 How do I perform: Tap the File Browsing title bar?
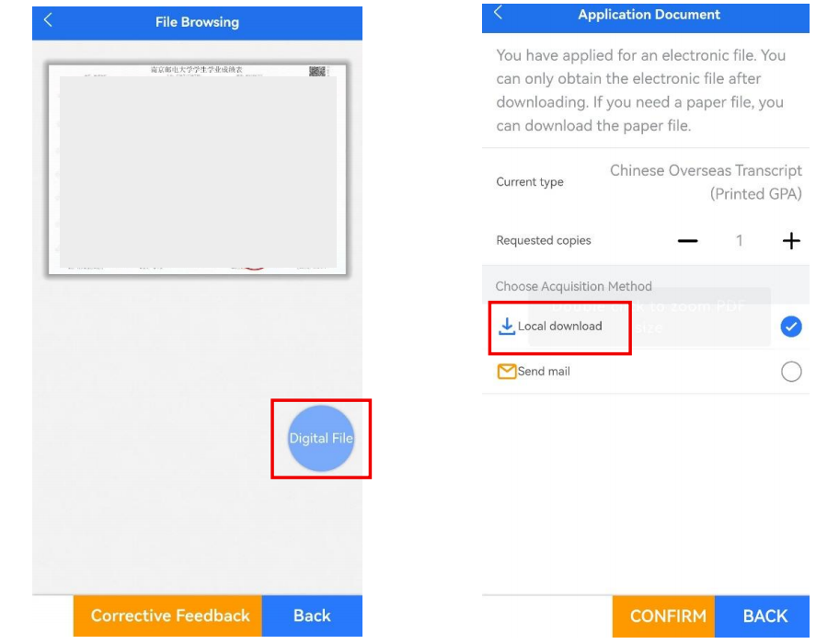point(197,23)
